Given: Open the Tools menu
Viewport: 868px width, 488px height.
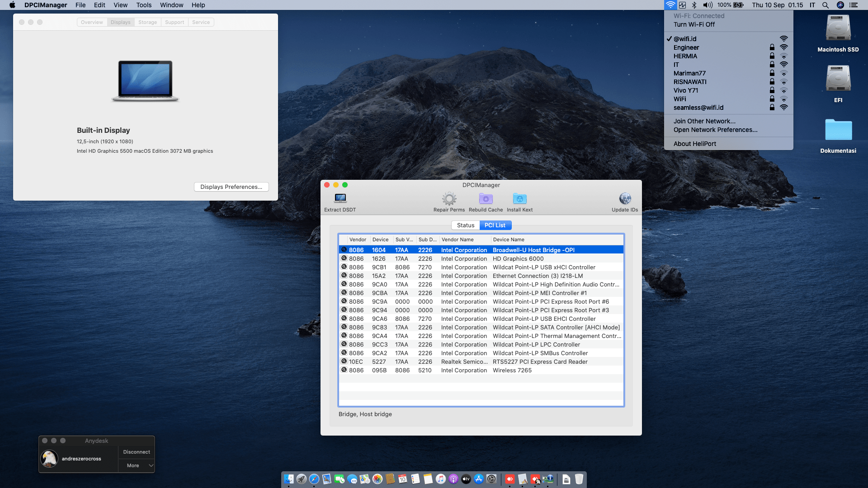Looking at the screenshot, I should (144, 5).
